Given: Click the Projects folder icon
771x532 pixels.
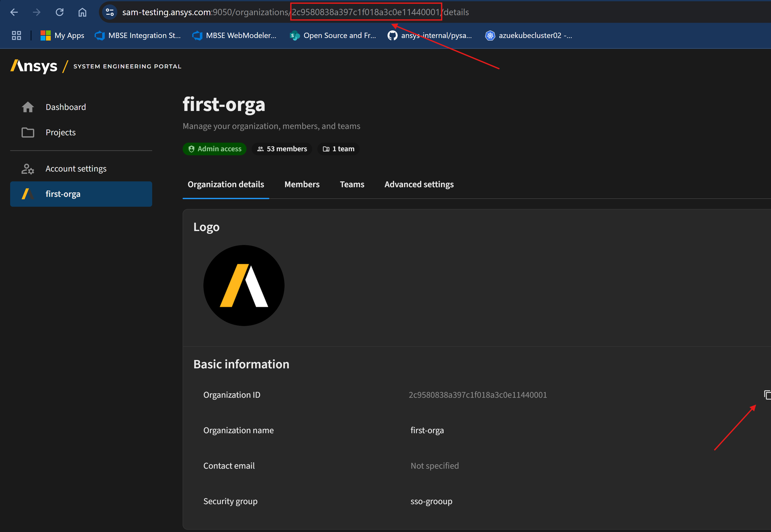Looking at the screenshot, I should pyautogui.click(x=28, y=132).
